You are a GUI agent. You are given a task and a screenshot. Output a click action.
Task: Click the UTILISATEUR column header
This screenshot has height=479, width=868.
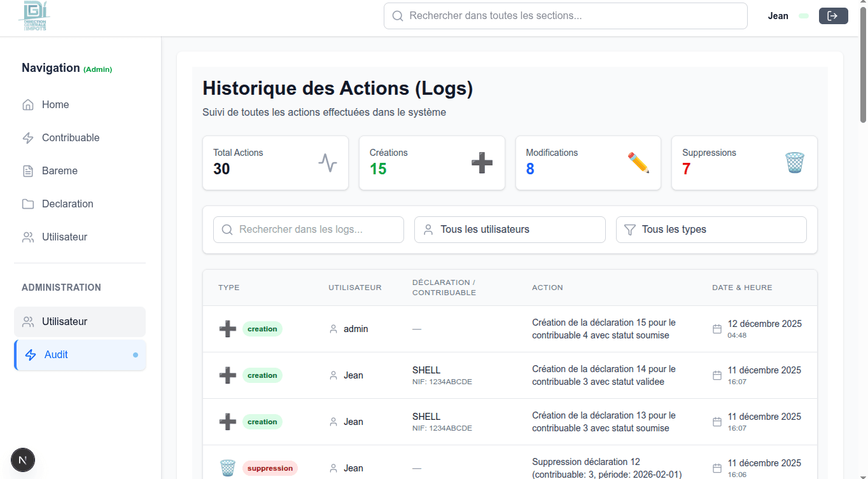[x=355, y=288]
